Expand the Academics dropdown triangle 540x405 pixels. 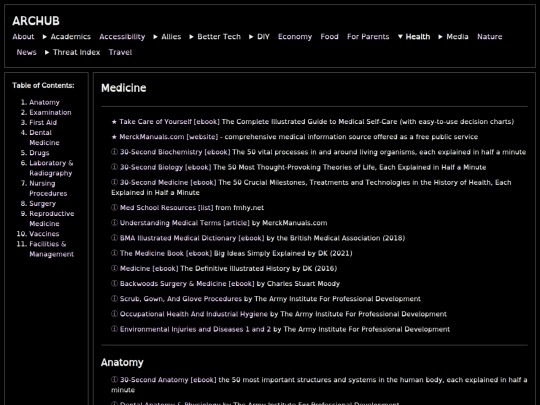coord(44,37)
